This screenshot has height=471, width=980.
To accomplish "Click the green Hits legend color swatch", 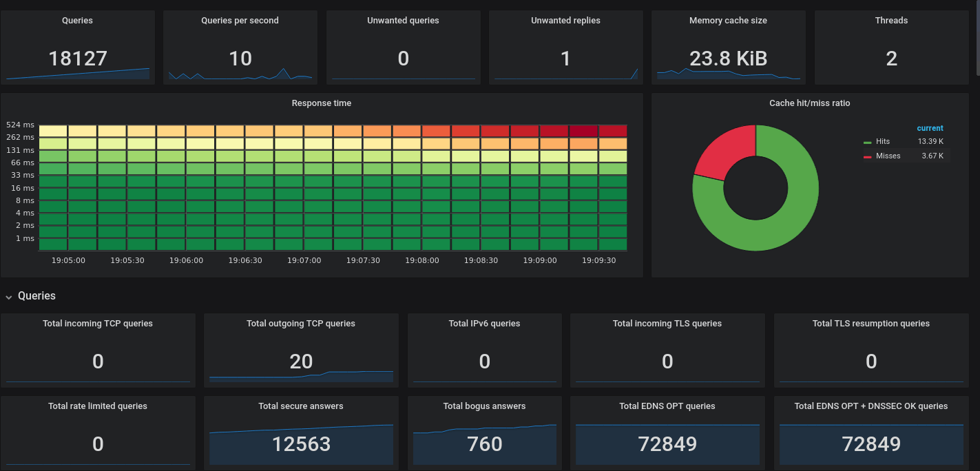I will click(867, 142).
